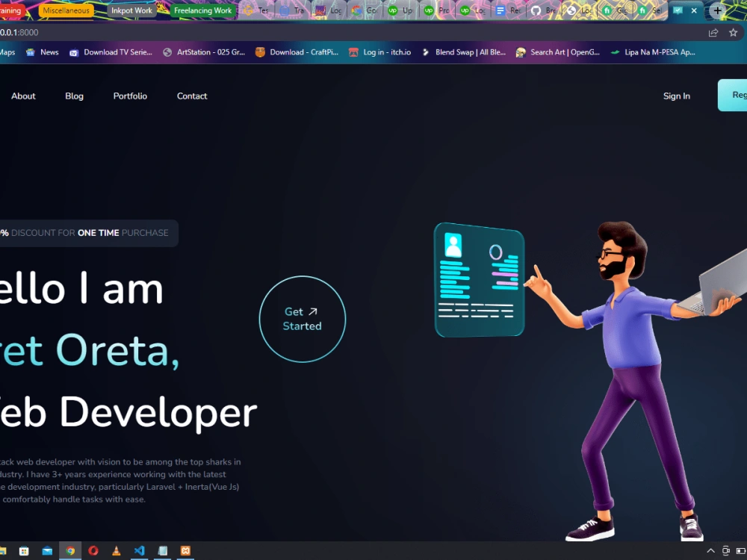Close the currently active browser tab
The width and height of the screenshot is (747, 560).
[x=694, y=10]
